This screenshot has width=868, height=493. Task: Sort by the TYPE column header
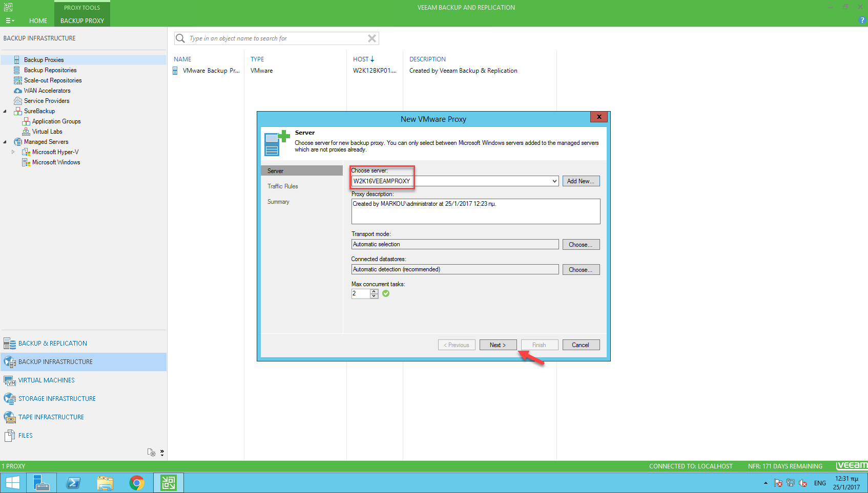point(257,59)
